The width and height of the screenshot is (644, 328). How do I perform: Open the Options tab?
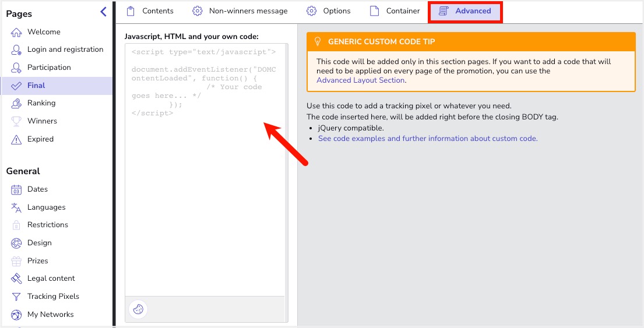pos(329,11)
